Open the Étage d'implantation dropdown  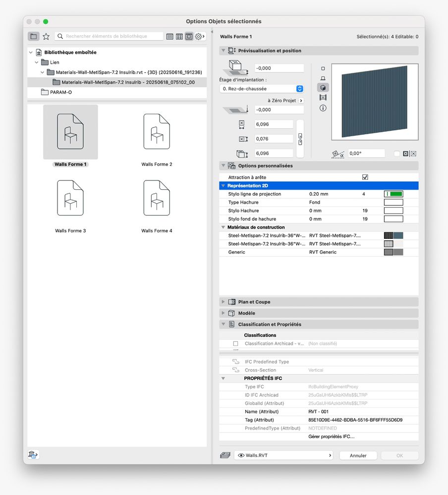(x=261, y=89)
